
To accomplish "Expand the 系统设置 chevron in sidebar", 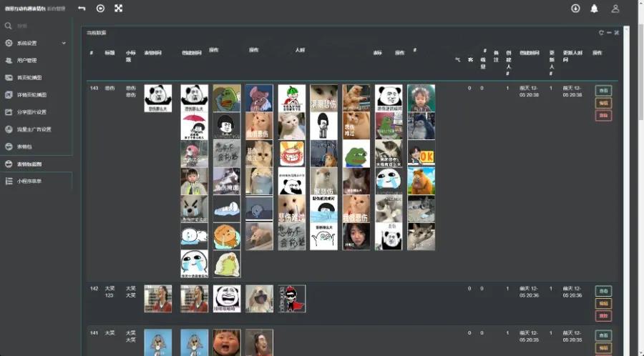I will point(64,43).
